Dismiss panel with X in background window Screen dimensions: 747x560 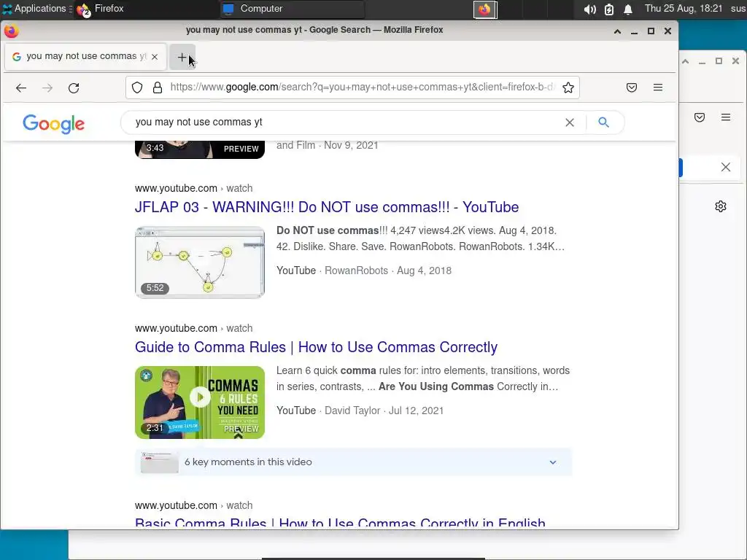pyautogui.click(x=726, y=167)
